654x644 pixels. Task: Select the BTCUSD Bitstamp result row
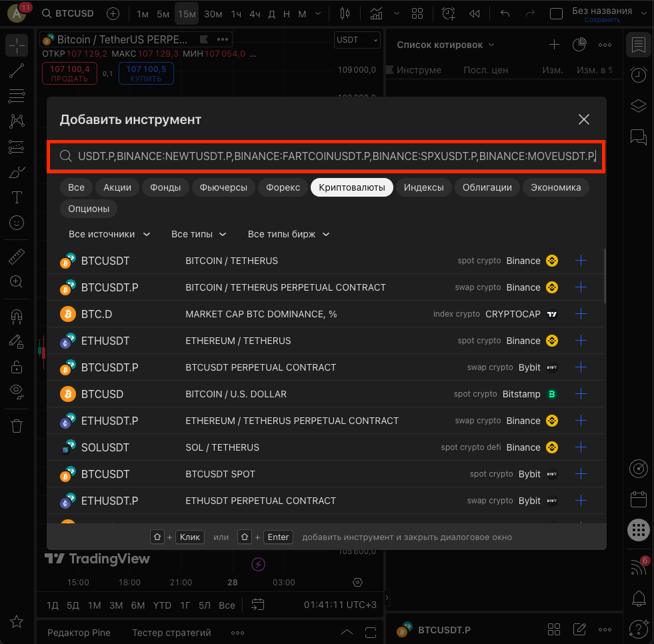click(325, 394)
